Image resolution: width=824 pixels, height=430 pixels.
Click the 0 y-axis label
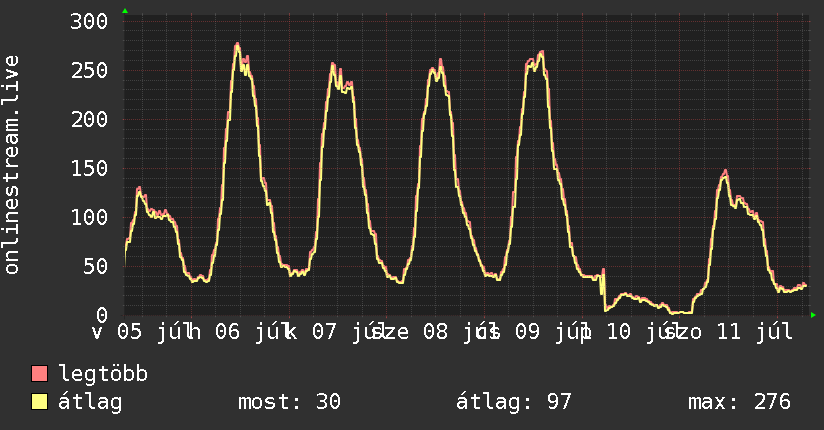[102, 315]
